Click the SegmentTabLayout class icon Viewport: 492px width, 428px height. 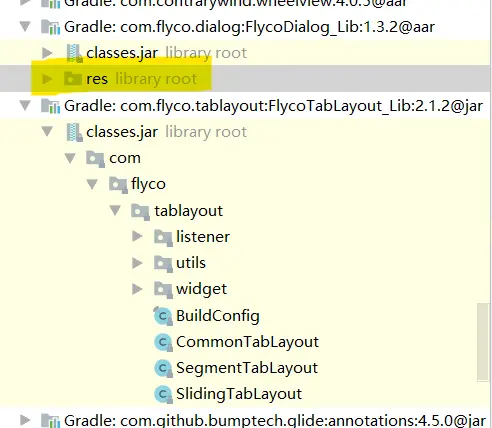click(x=163, y=368)
